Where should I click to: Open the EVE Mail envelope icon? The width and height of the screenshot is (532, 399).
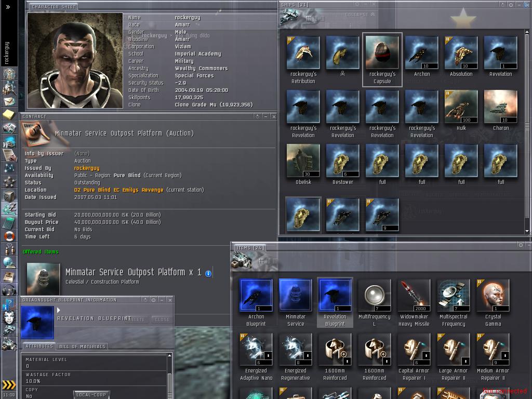(9, 101)
